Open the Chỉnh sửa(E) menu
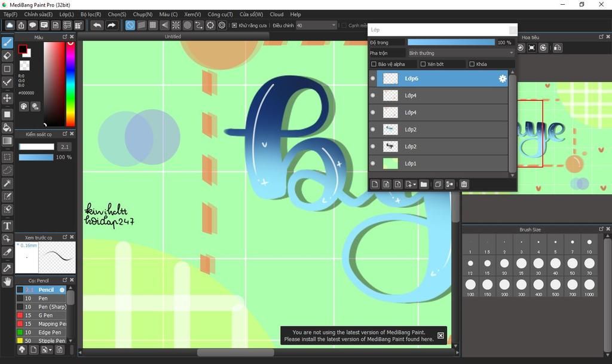This screenshot has width=612, height=364. click(x=38, y=14)
